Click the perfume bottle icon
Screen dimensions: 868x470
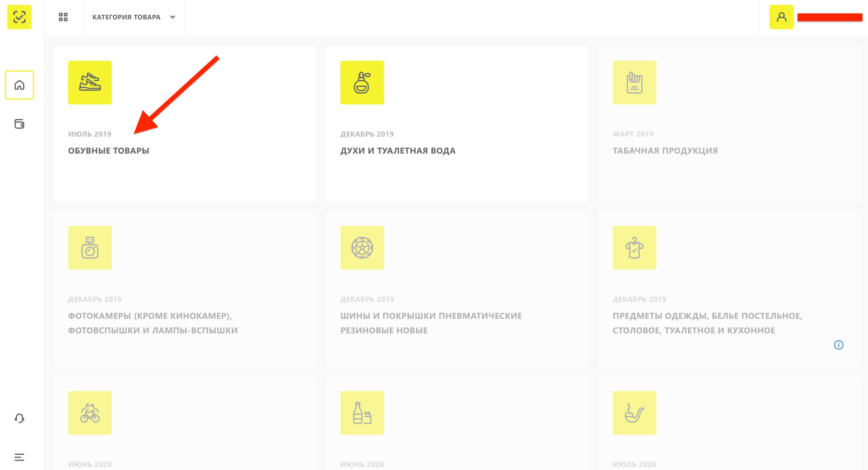coord(362,83)
